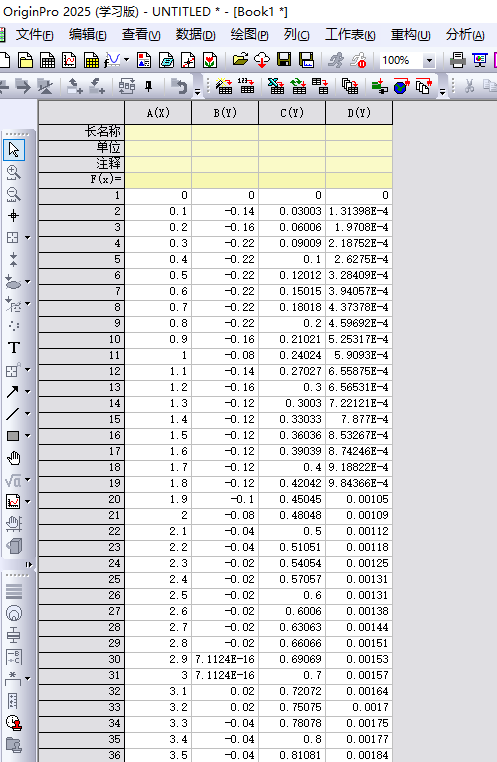This screenshot has height=762, width=497.
Task: Select column A(X) header
Action: click(158, 113)
